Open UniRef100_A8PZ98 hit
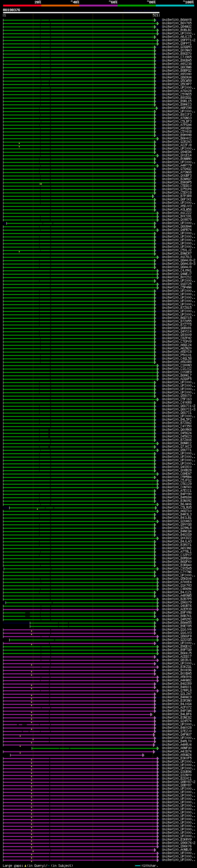197x868 pixels. coord(177,108)
